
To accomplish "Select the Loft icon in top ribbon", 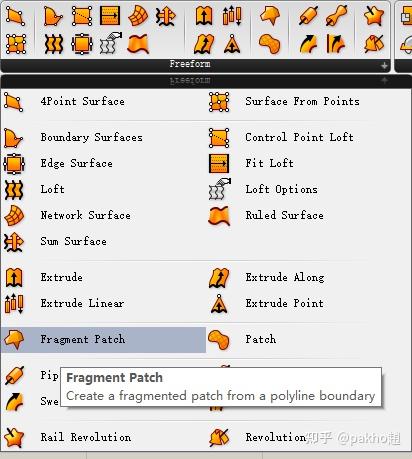I will click(53, 44).
